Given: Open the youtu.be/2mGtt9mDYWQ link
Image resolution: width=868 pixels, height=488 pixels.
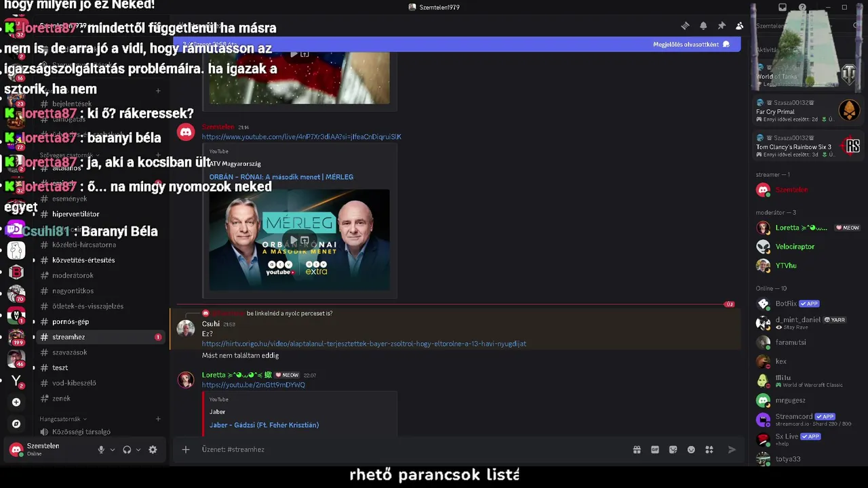Looking at the screenshot, I should point(253,385).
